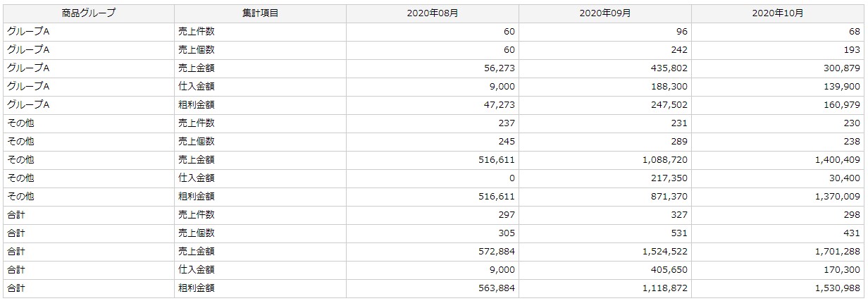The height and width of the screenshot is (301, 868).
Task: Select the 2020年09月 column header
Action: pyautogui.click(x=605, y=13)
